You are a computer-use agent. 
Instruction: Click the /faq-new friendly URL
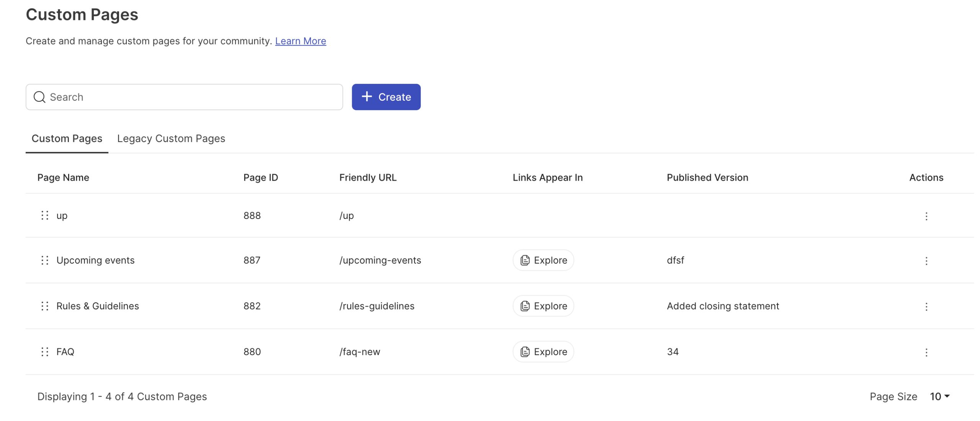[359, 352]
